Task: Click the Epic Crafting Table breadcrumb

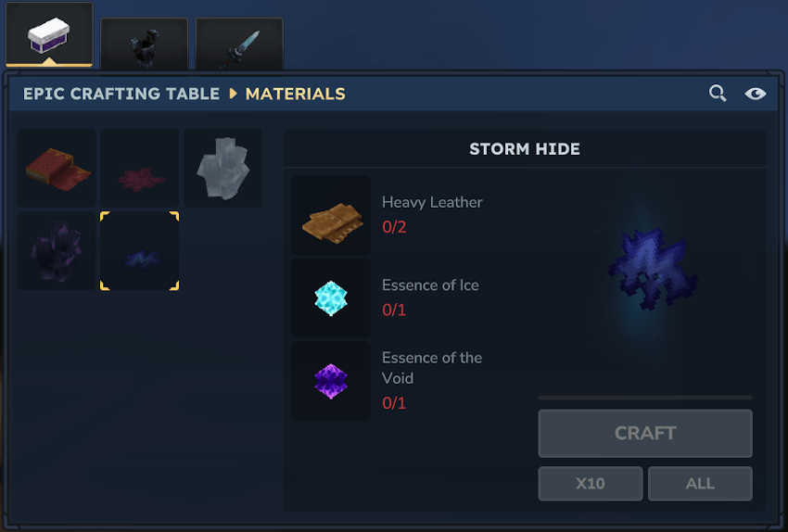Action: 121,94
